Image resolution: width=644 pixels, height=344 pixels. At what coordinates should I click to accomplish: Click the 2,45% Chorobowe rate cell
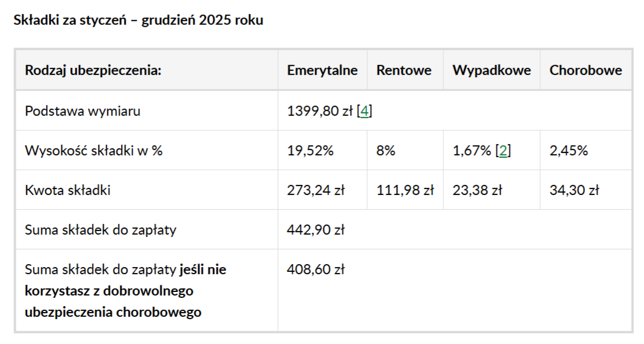coord(568,150)
